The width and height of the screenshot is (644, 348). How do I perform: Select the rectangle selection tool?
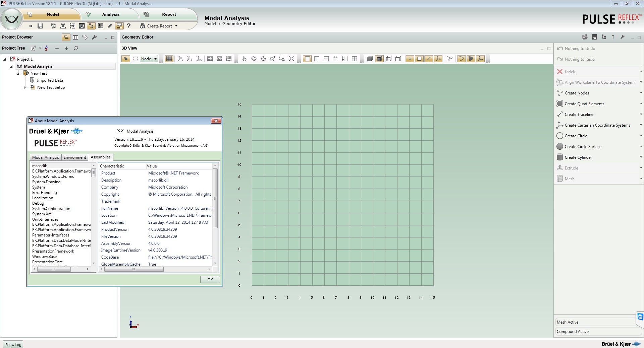click(x=135, y=59)
